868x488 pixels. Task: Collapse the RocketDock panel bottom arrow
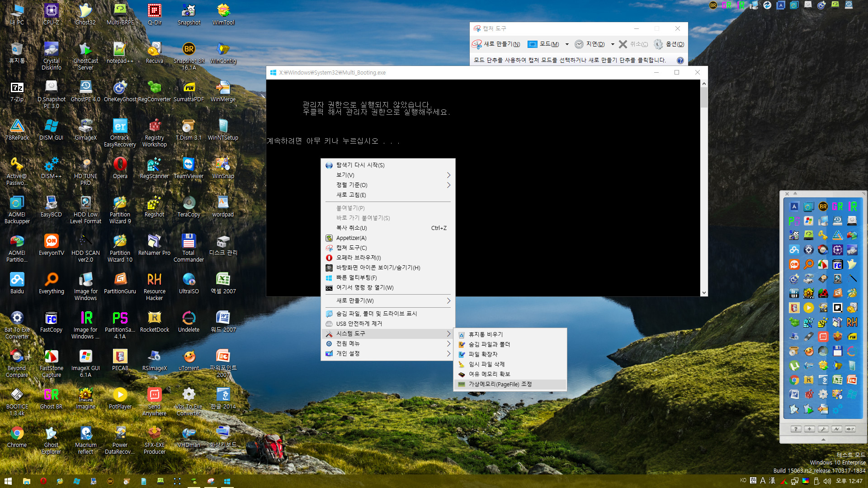[x=823, y=440]
